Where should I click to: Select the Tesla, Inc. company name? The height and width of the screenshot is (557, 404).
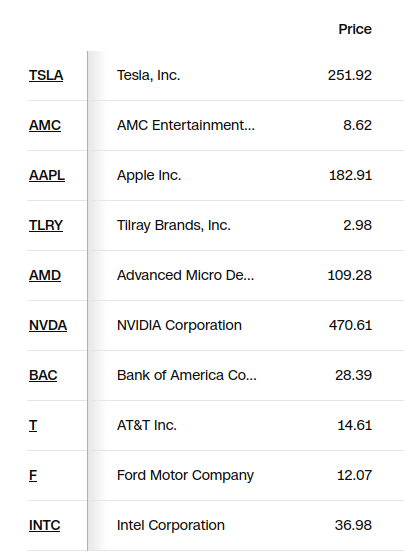(x=149, y=75)
